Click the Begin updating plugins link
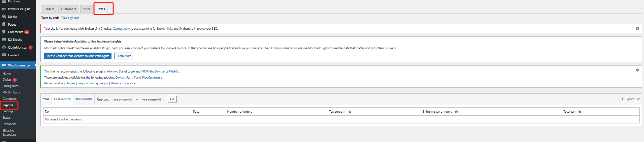The width and height of the screenshot is (644, 142). (93, 83)
